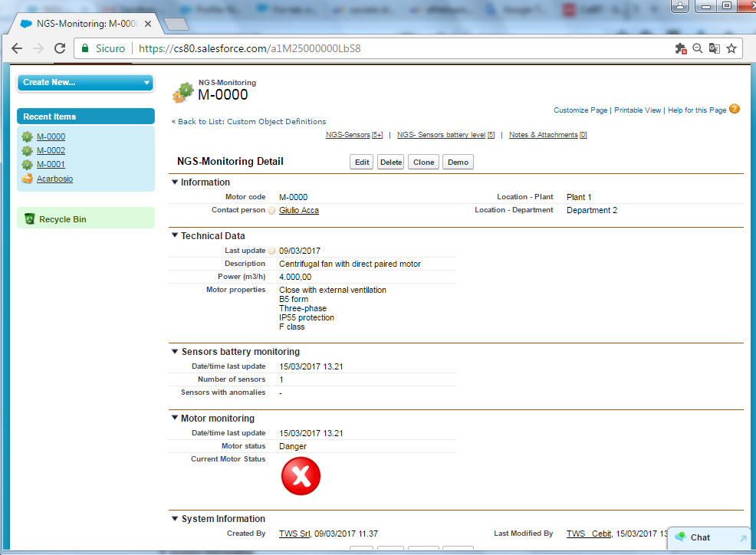Open the M-0000 recent item link
Image resolution: width=756 pixels, height=555 pixels.
click(51, 137)
